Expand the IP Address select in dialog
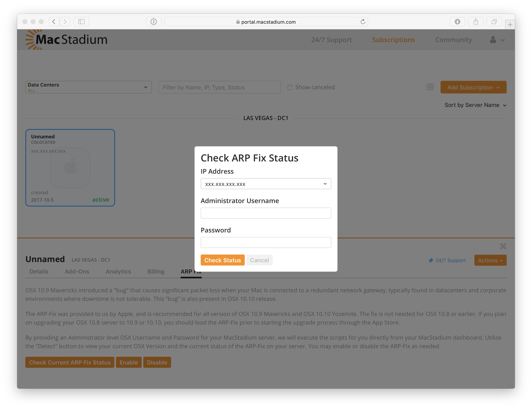 click(266, 184)
